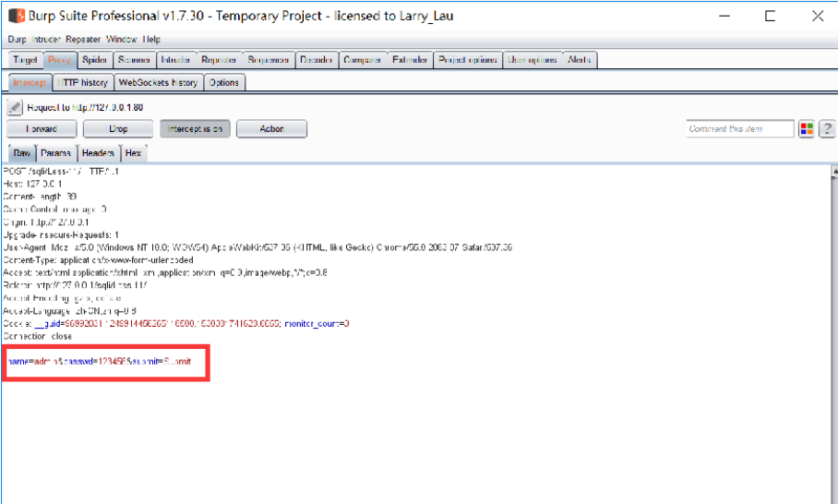Select the WebSockets history sub-tab

coord(158,83)
